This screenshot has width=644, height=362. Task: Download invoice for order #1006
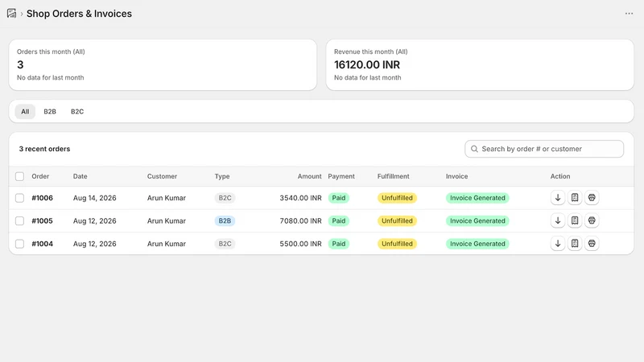coord(558,198)
